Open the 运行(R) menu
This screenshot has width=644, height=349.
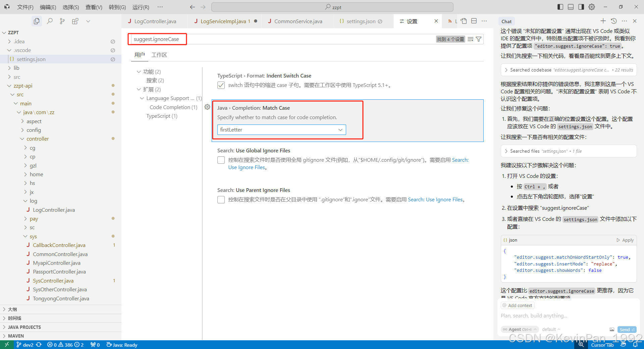[141, 7]
